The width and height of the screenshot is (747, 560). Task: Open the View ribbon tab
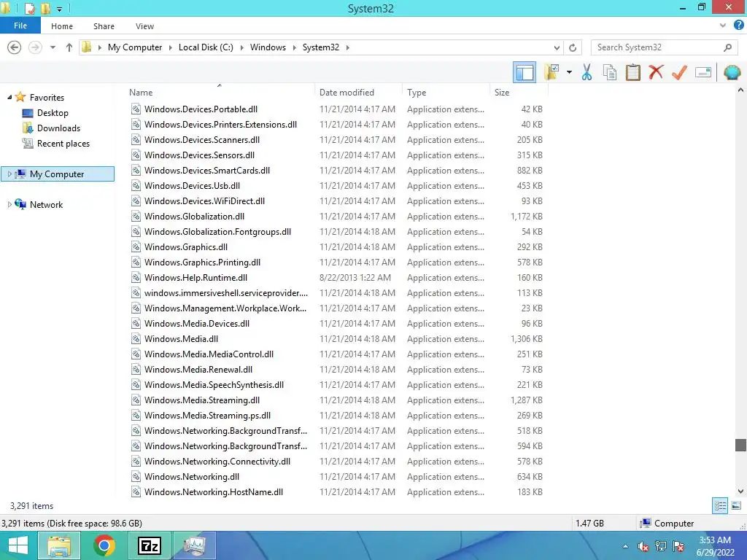click(144, 26)
